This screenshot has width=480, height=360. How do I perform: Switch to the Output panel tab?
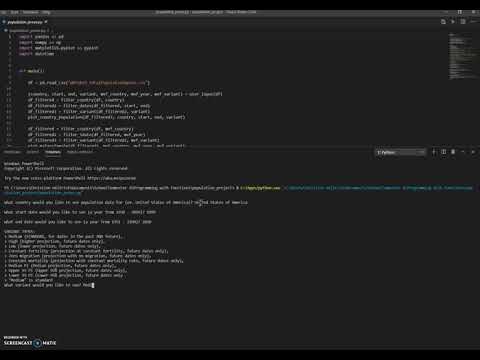33,152
